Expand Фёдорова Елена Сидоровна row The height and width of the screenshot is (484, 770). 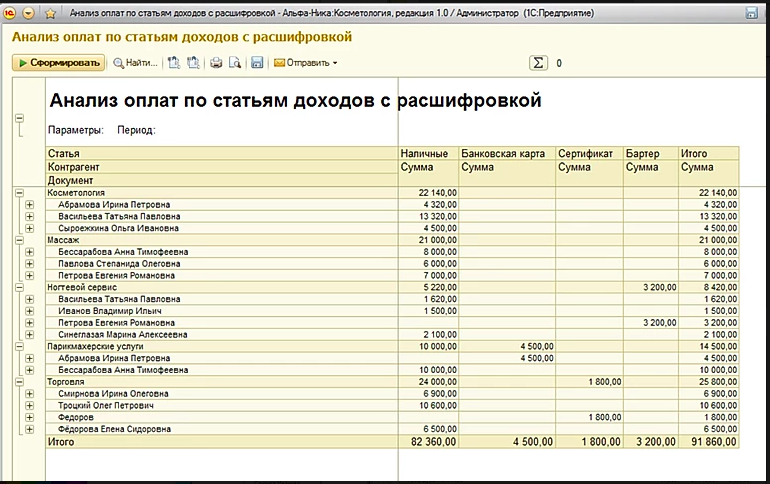coord(29,429)
